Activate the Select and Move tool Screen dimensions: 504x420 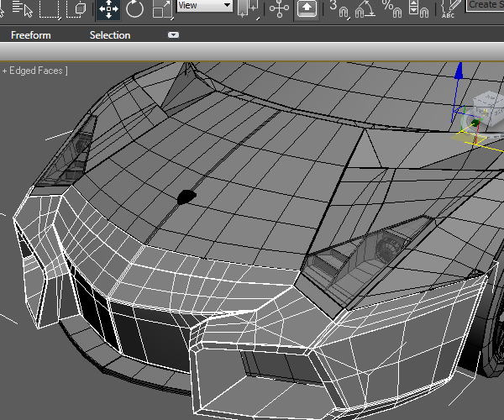click(x=108, y=9)
